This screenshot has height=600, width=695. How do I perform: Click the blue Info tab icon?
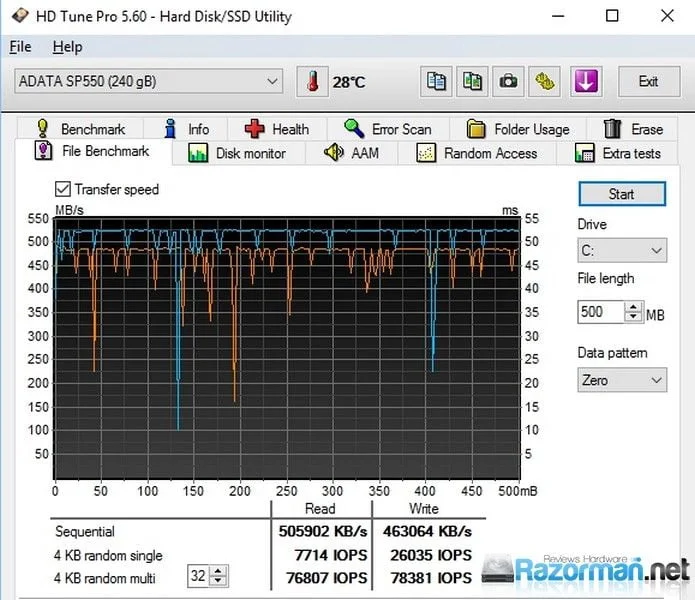170,129
